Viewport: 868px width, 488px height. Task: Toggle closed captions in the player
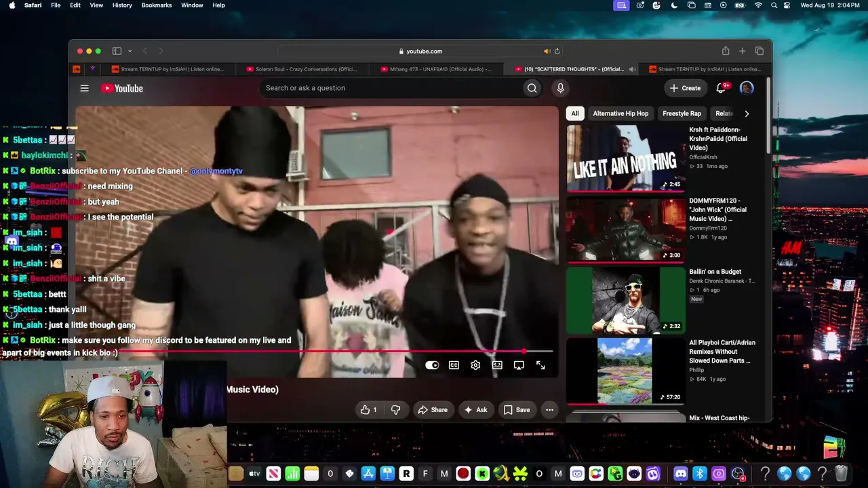454,365
